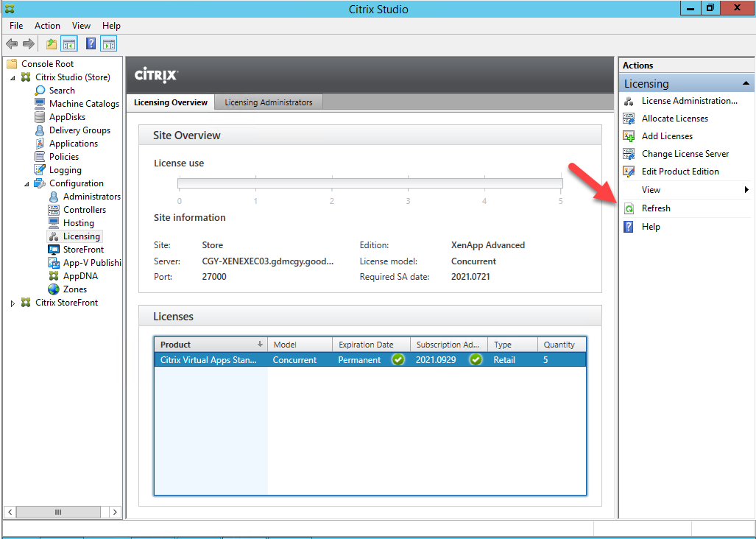Click the Delivery Groups user icon
The width and height of the screenshot is (756, 539).
[40, 130]
